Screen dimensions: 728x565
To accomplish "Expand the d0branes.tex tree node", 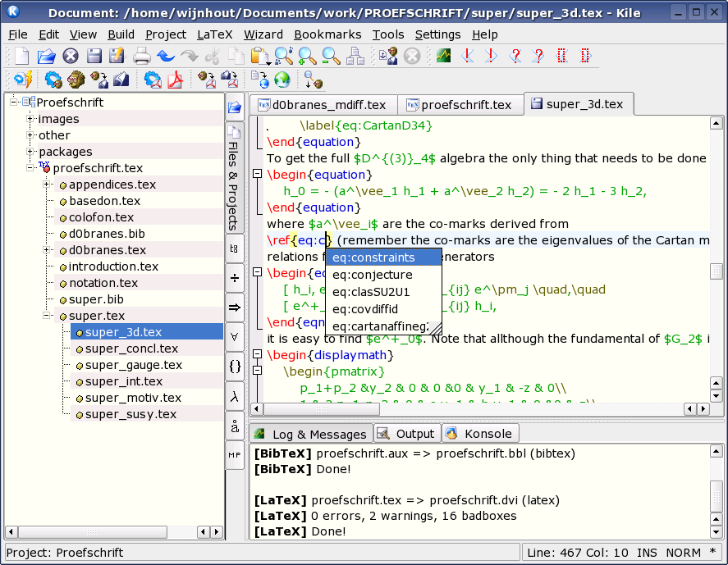I will [x=47, y=250].
